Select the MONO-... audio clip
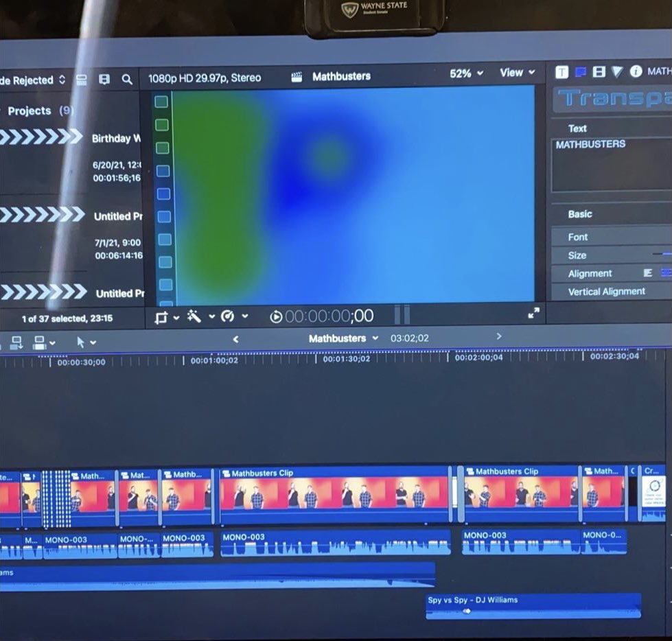Viewport: 672px width, 641px height. [139, 545]
